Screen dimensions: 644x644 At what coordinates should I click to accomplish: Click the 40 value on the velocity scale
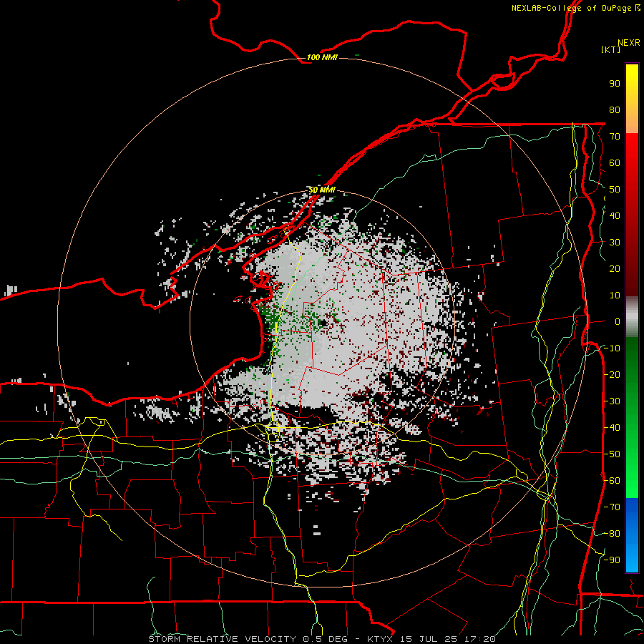(x=615, y=216)
